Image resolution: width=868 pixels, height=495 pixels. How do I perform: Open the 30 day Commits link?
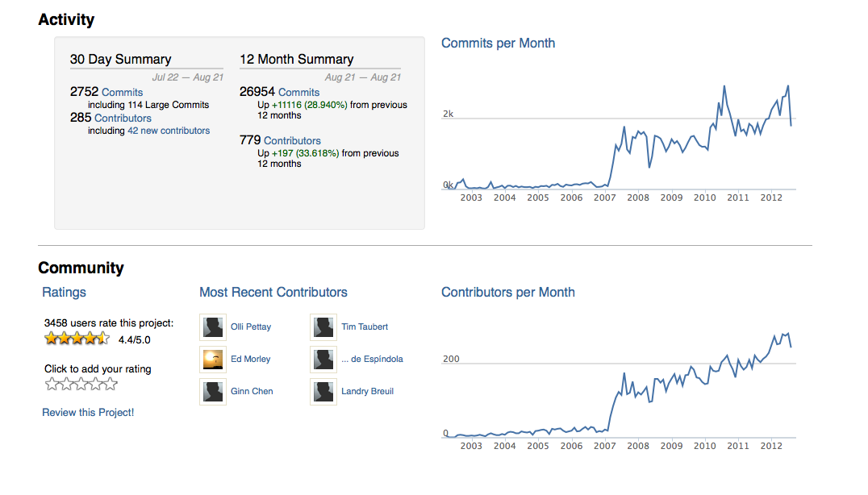(123, 93)
